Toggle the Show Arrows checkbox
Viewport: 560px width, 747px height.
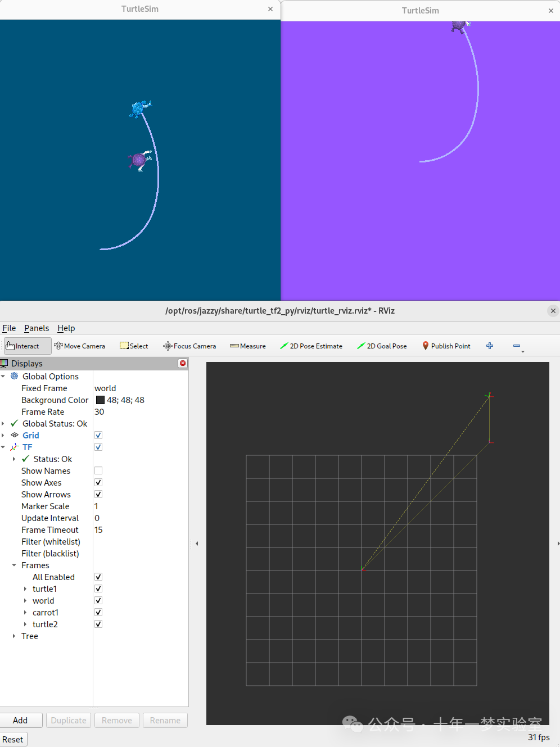tap(98, 494)
